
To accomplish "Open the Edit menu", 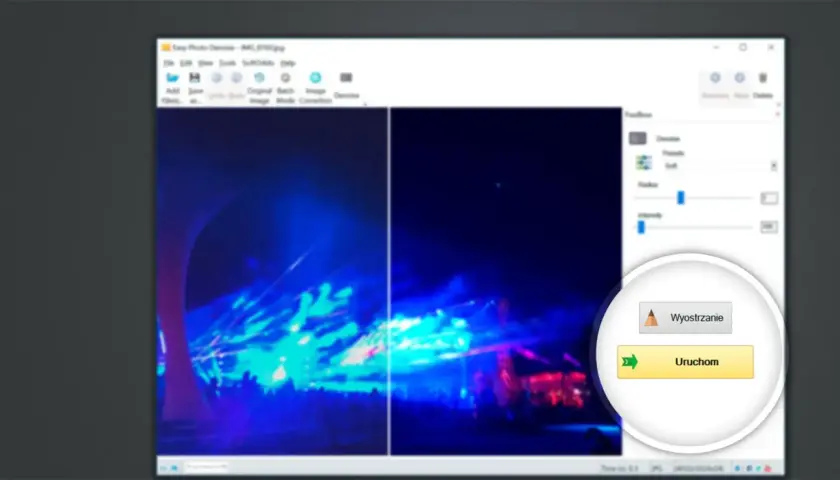I will 186,63.
